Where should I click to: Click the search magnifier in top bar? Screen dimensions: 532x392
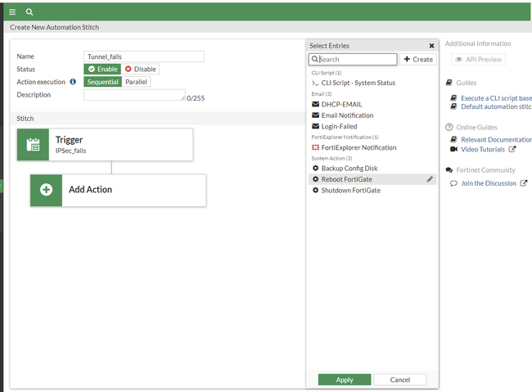(29, 12)
